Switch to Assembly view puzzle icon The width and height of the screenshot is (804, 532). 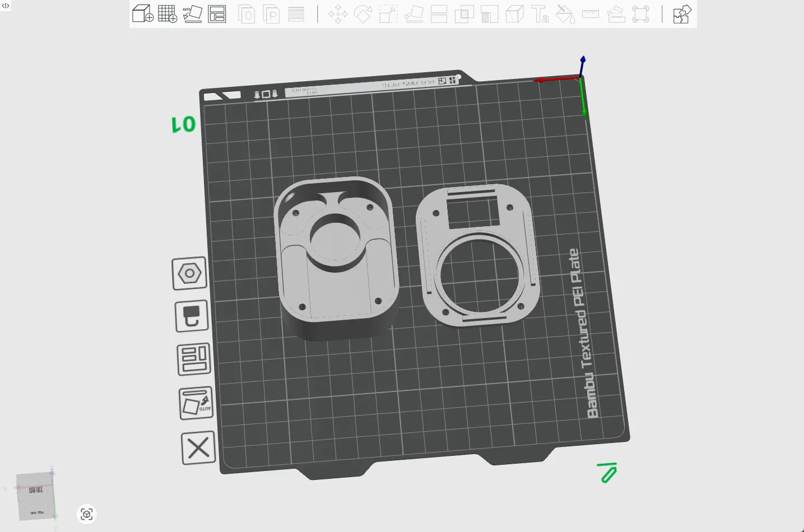[682, 14]
